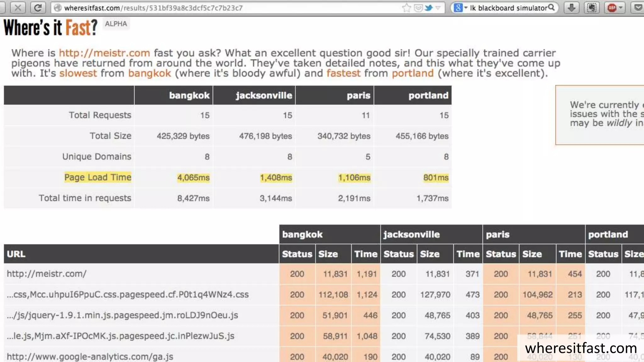Click the bangkok Time column header

coord(366,254)
